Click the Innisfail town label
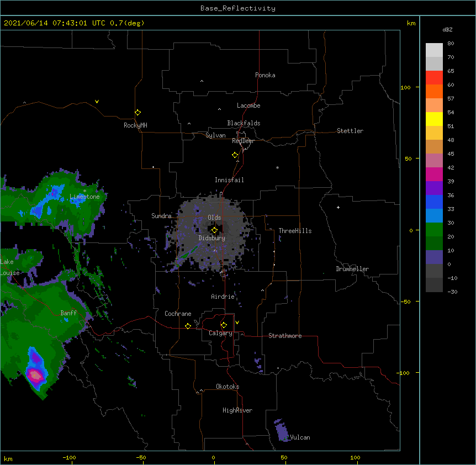Screen dimensions: 476x465 [229, 180]
